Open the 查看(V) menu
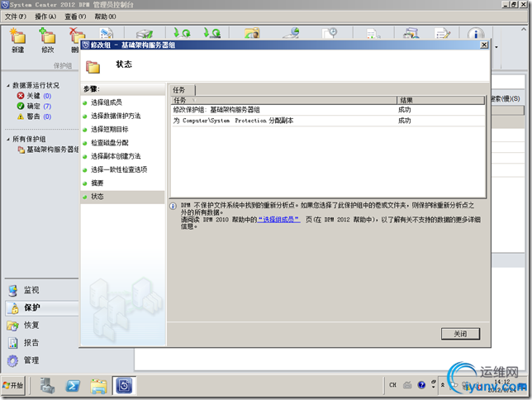The width and height of the screenshot is (532, 400). click(75, 17)
